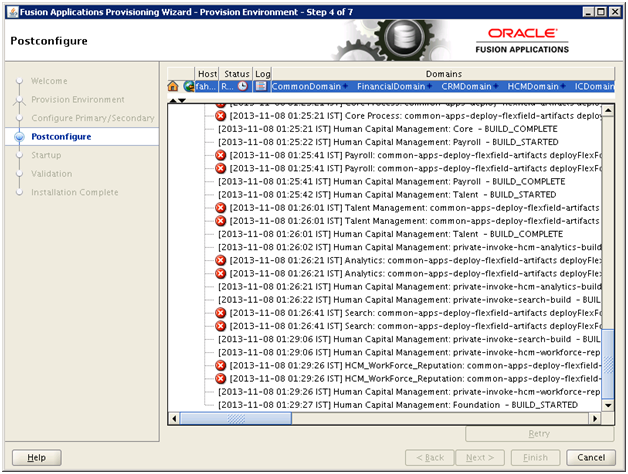Click second Payroll 01:25:41 error icon

coord(220,168)
